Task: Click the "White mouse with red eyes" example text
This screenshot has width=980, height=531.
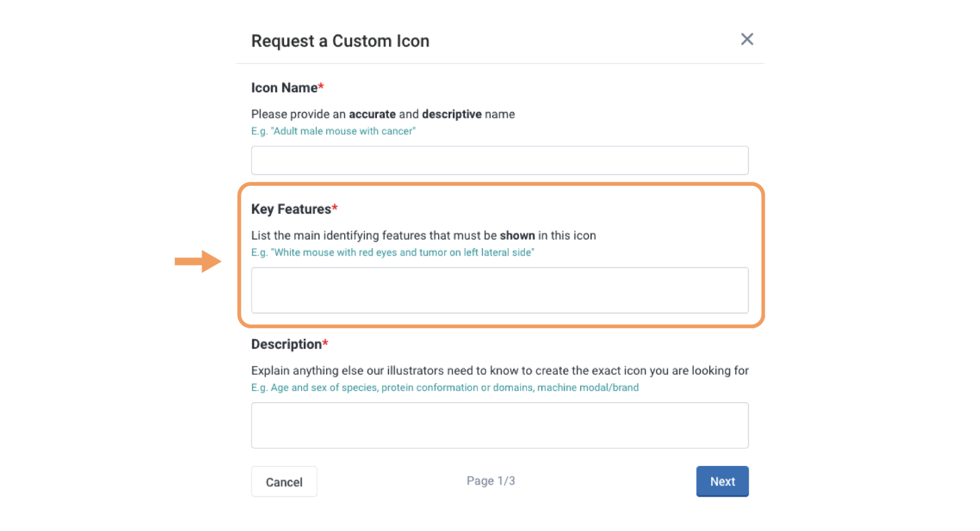Action: tap(392, 252)
